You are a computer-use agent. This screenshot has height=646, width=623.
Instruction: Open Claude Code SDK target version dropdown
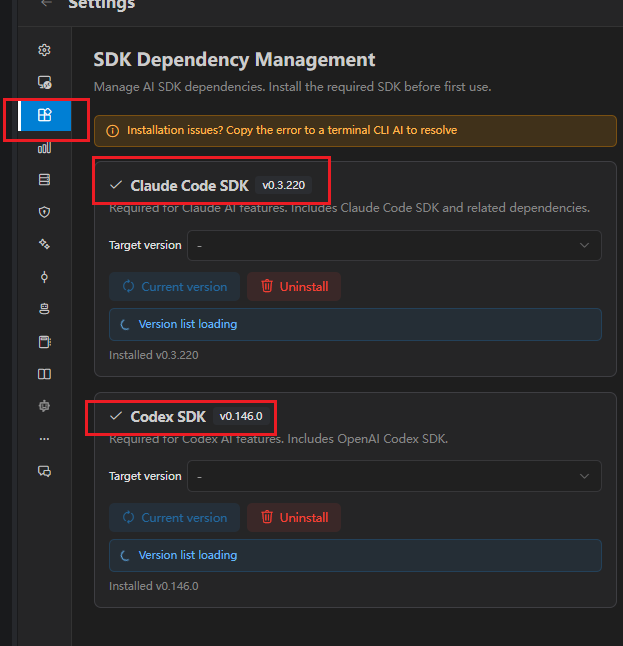[394, 246]
